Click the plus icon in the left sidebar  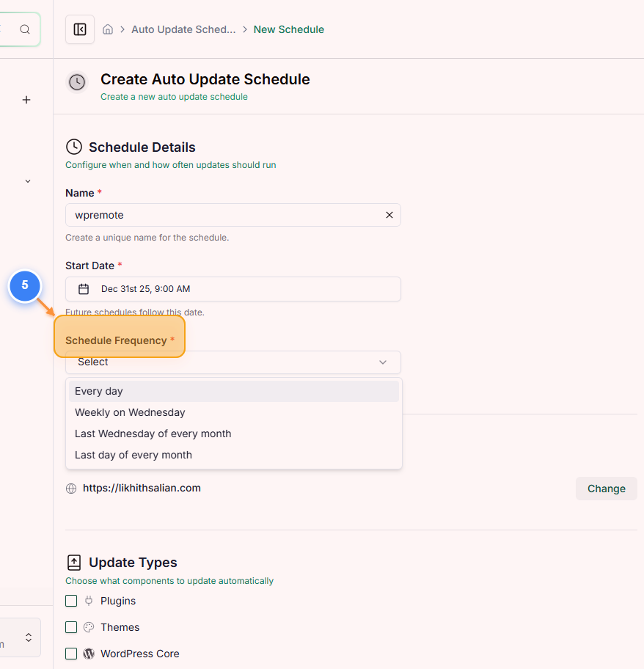coord(26,100)
